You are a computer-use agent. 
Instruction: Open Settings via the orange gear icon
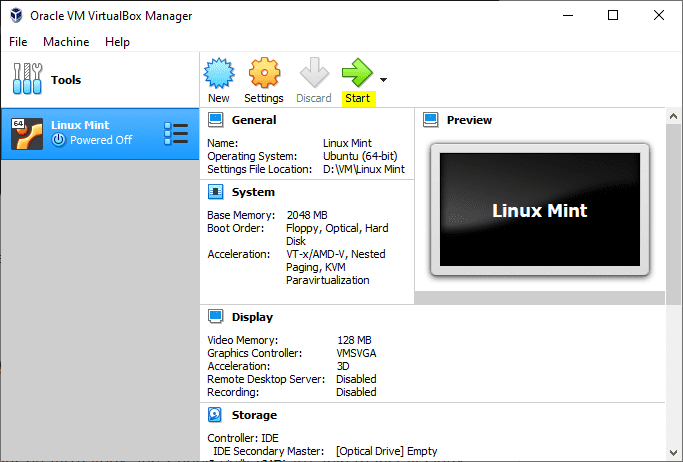(x=264, y=72)
